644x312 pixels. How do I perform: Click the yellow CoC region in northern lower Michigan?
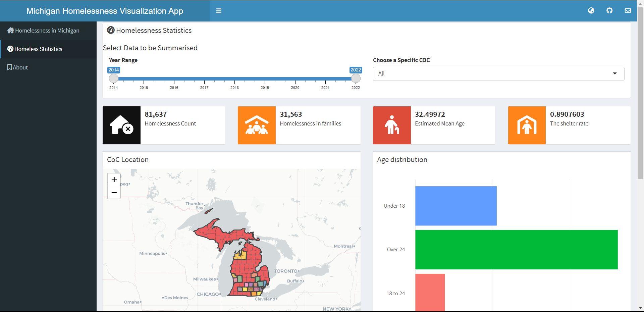coord(241,256)
